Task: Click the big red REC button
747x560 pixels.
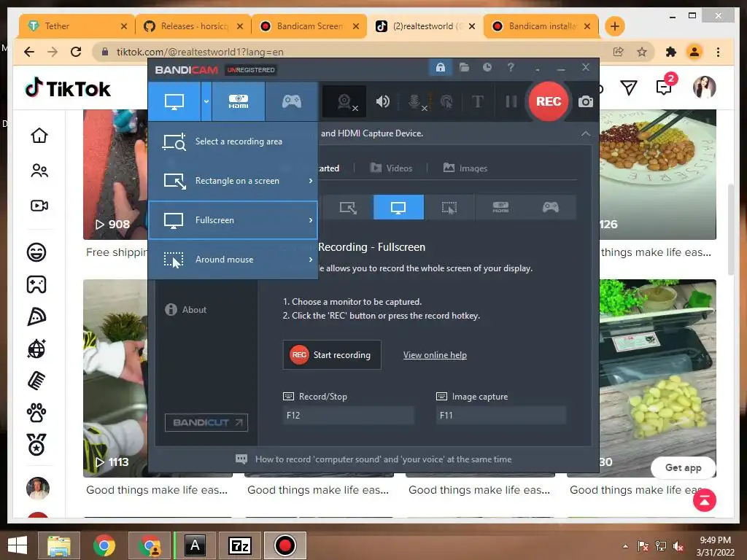Action: click(549, 101)
